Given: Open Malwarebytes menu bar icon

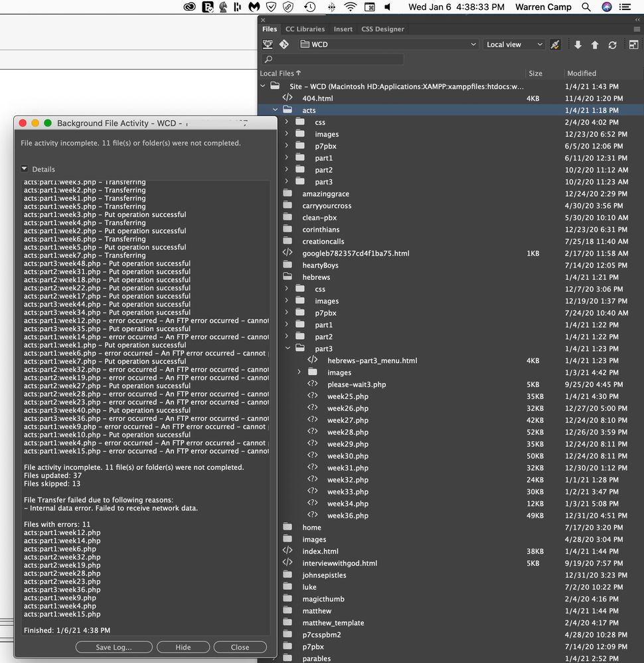Looking at the screenshot, I should point(254,7).
